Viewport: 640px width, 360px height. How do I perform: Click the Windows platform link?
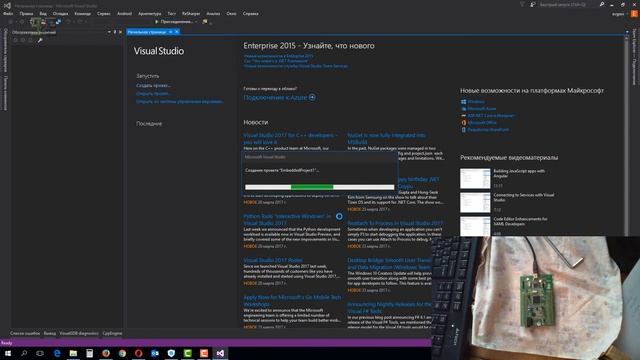pyautogui.click(x=476, y=102)
